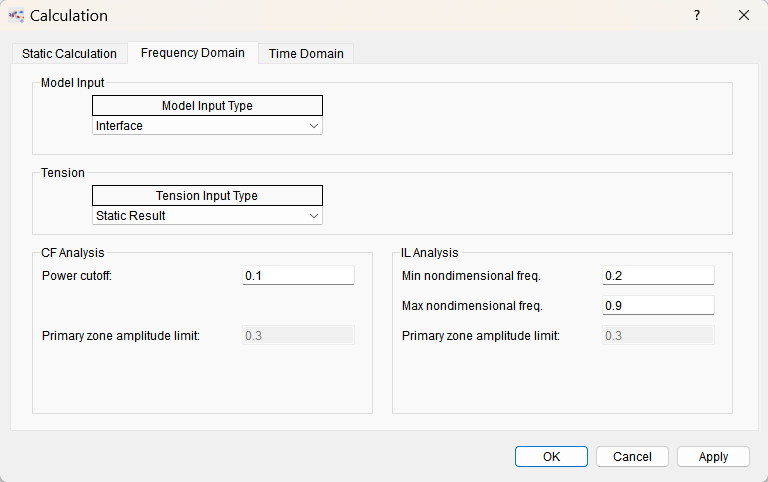Click the Power cutoff label
Image resolution: width=768 pixels, height=482 pixels.
77,276
